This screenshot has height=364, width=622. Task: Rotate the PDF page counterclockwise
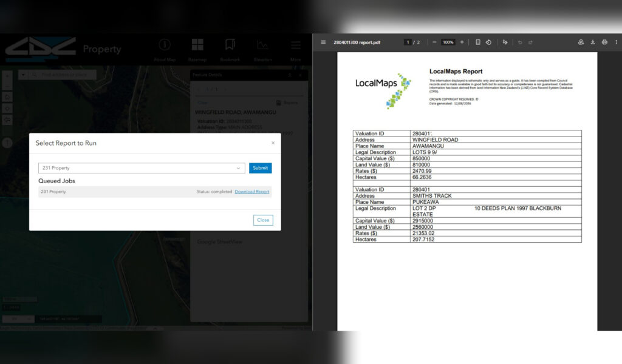[x=488, y=42]
